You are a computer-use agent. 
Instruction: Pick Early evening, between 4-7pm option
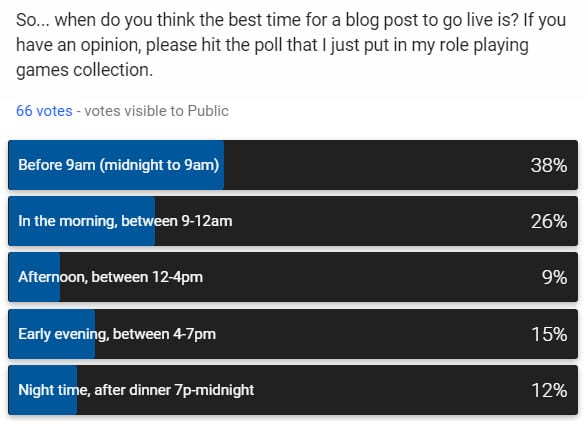point(293,334)
